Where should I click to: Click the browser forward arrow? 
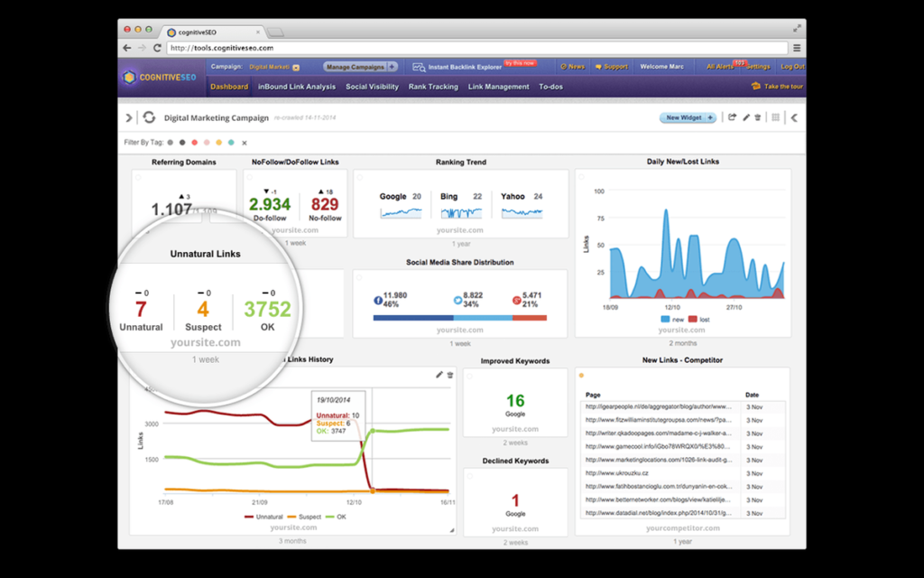[x=142, y=48]
